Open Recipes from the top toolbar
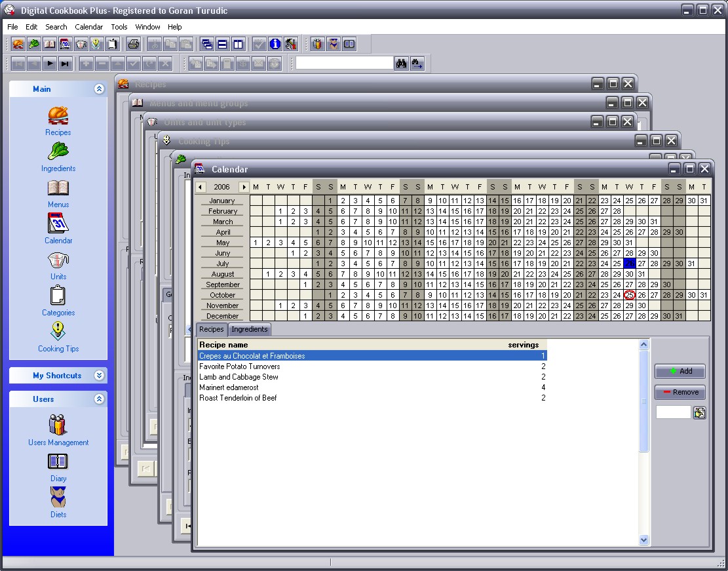 (18, 44)
